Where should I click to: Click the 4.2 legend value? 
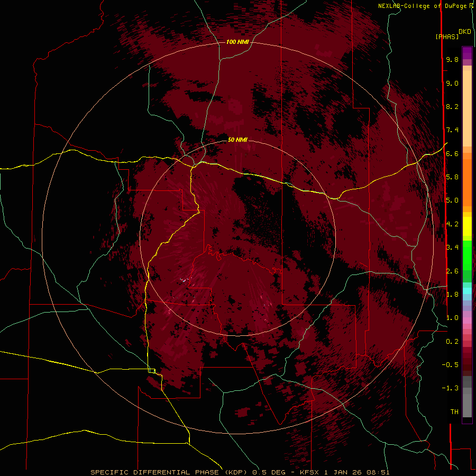coord(452,224)
